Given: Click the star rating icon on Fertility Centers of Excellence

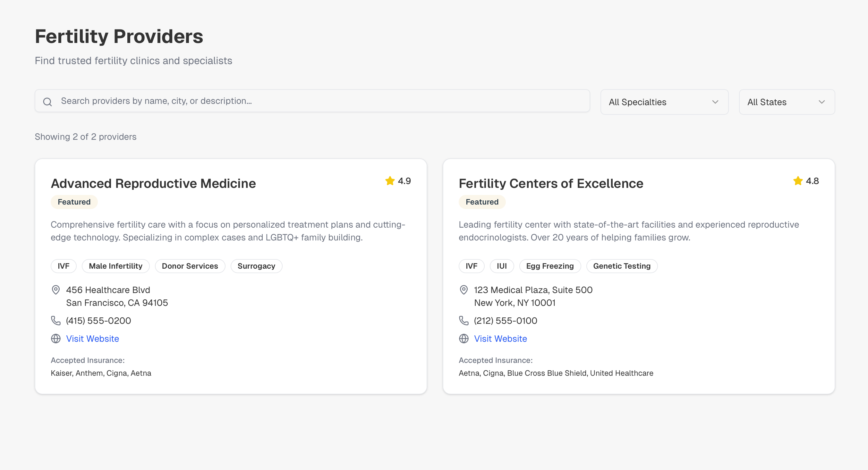Looking at the screenshot, I should point(797,181).
